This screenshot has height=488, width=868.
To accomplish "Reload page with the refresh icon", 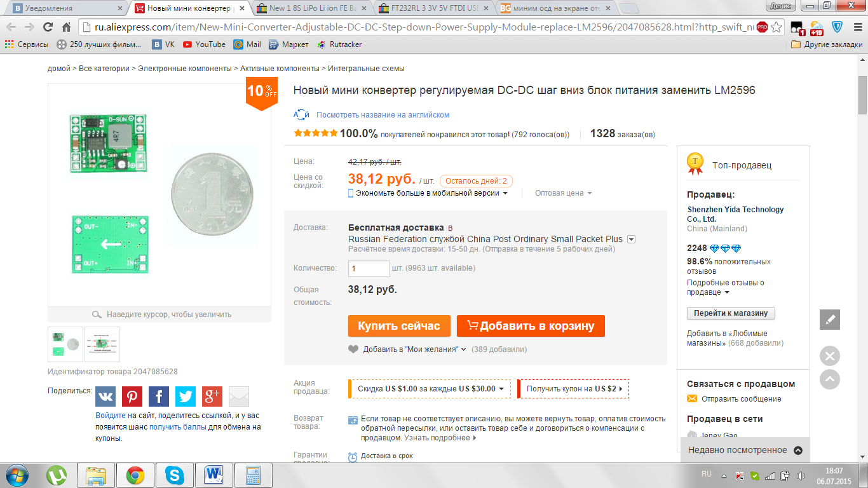I will [x=47, y=27].
